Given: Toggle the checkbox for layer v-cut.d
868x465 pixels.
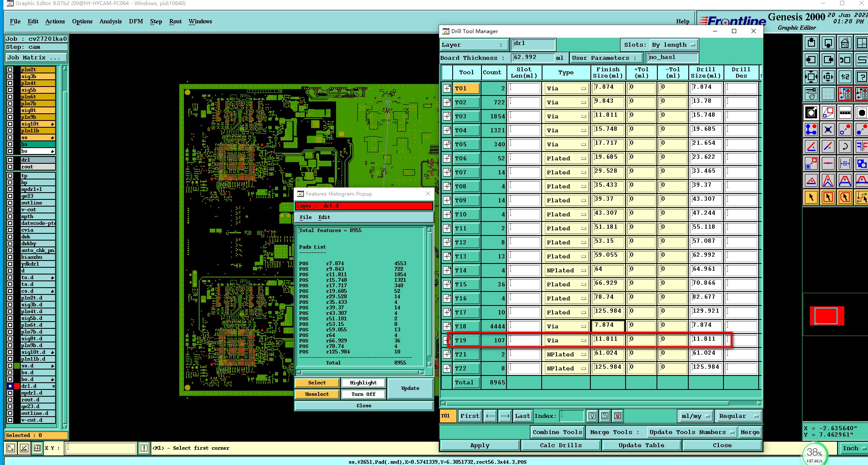Looking at the screenshot, I should (x=10, y=420).
